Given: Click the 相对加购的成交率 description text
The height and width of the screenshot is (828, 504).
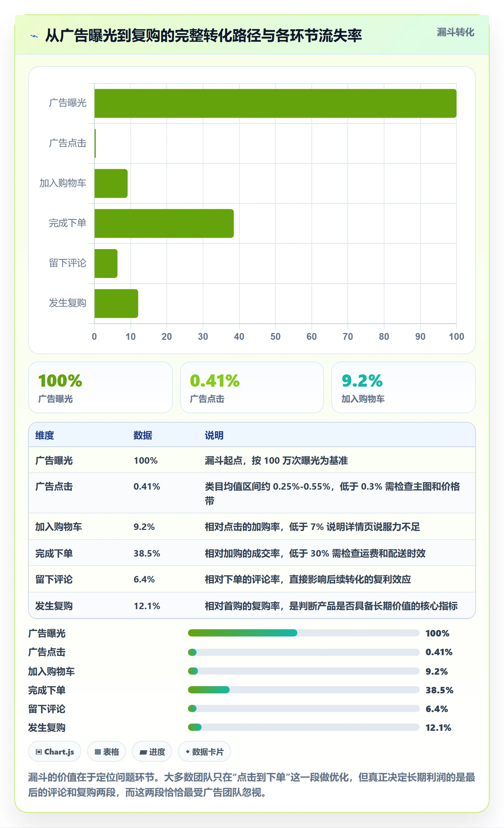Looking at the screenshot, I should pyautogui.click(x=315, y=553).
